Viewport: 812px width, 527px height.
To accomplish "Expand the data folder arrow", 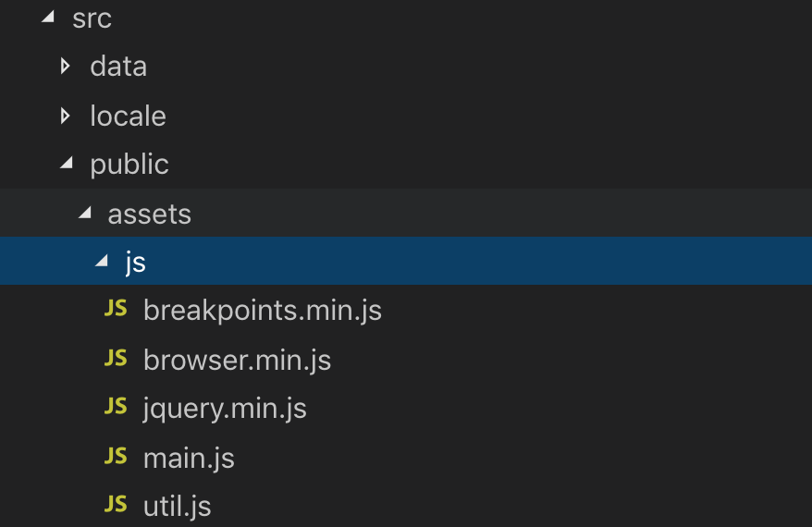I will coord(66,66).
